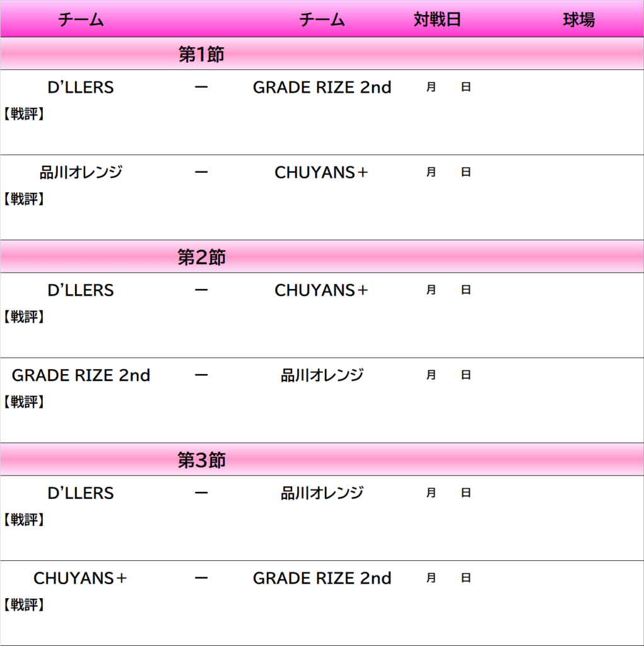Viewport: 644px width, 646px height.
Task: Select 品川オレンジ in the 第2節 section
Action: (322, 375)
